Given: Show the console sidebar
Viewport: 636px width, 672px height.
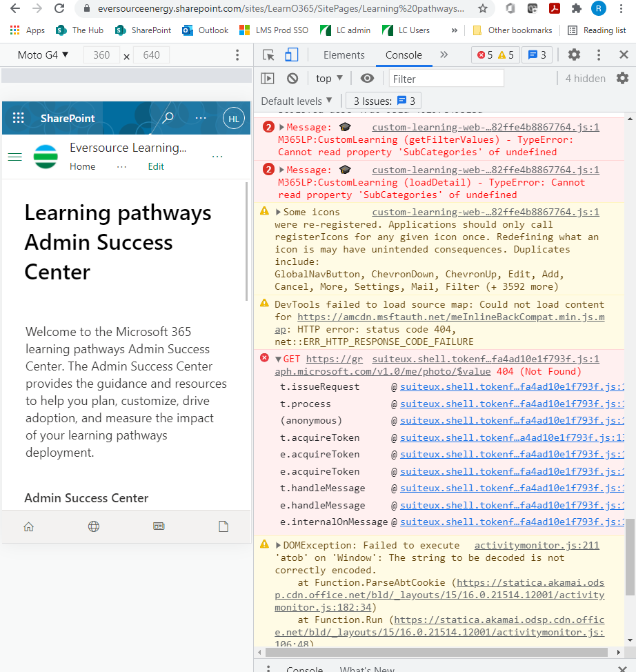Looking at the screenshot, I should coord(268,78).
